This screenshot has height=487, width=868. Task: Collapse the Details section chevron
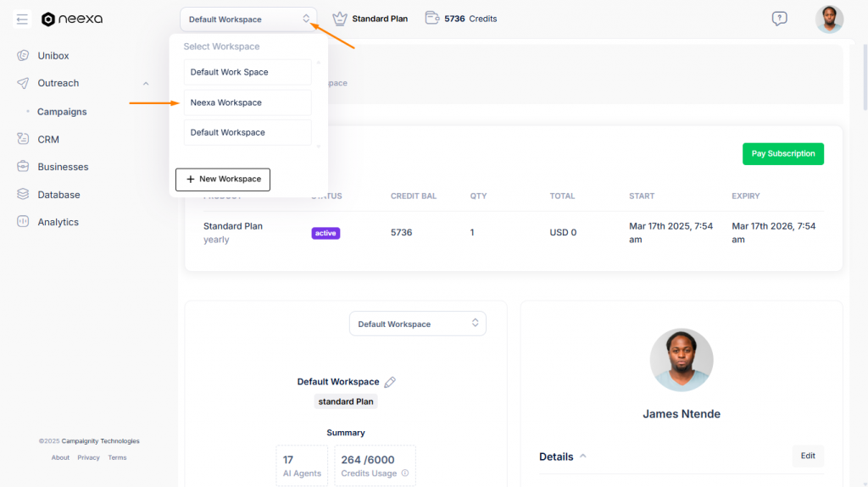pyautogui.click(x=582, y=457)
